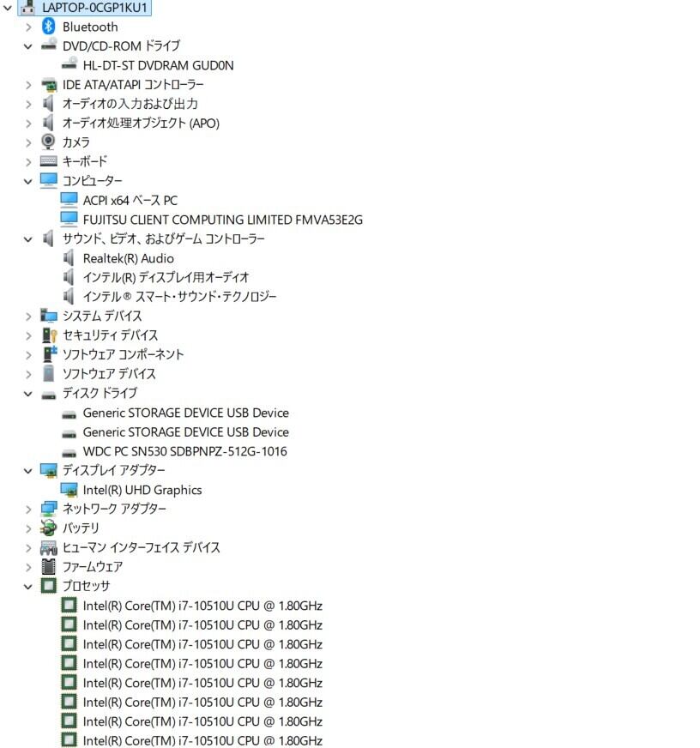Image resolution: width=700 pixels, height=748 pixels.
Task: Click the カメラ webcam icon
Action: point(48,142)
